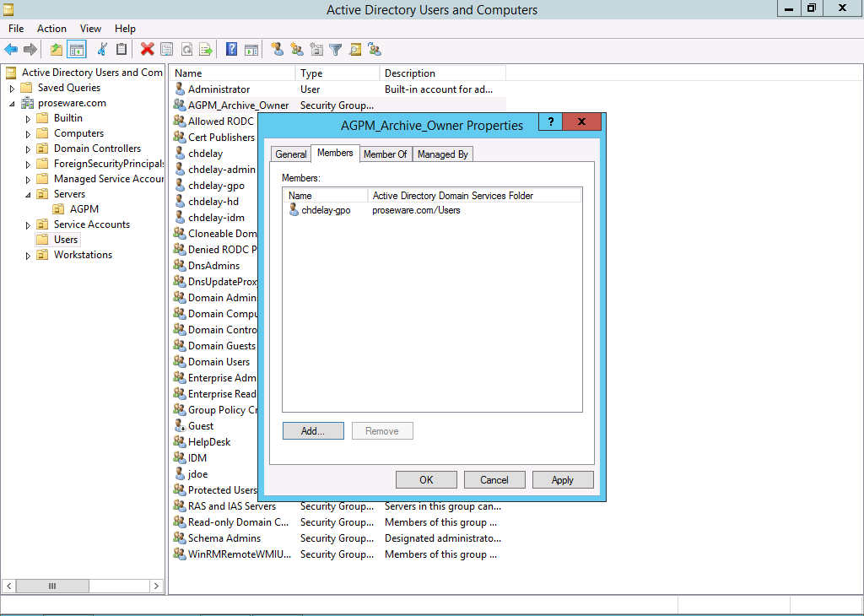Image resolution: width=864 pixels, height=616 pixels.
Task: Open the Managed By tab
Action: (442, 154)
